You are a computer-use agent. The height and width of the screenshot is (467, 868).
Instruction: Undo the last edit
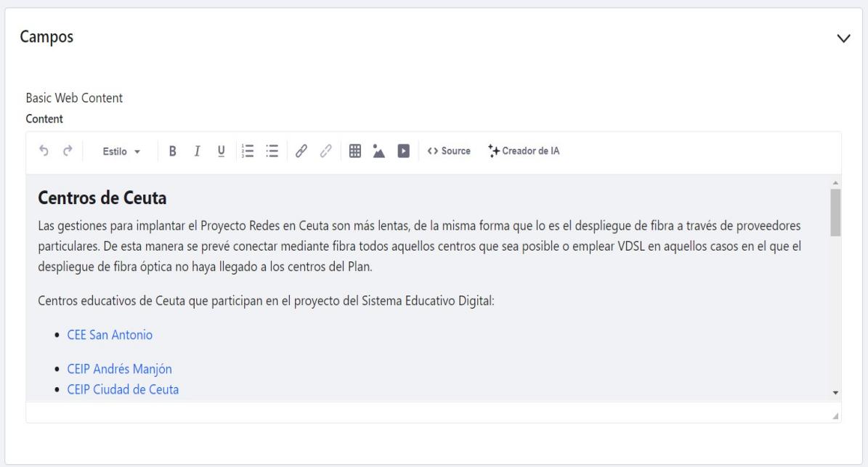(x=44, y=150)
